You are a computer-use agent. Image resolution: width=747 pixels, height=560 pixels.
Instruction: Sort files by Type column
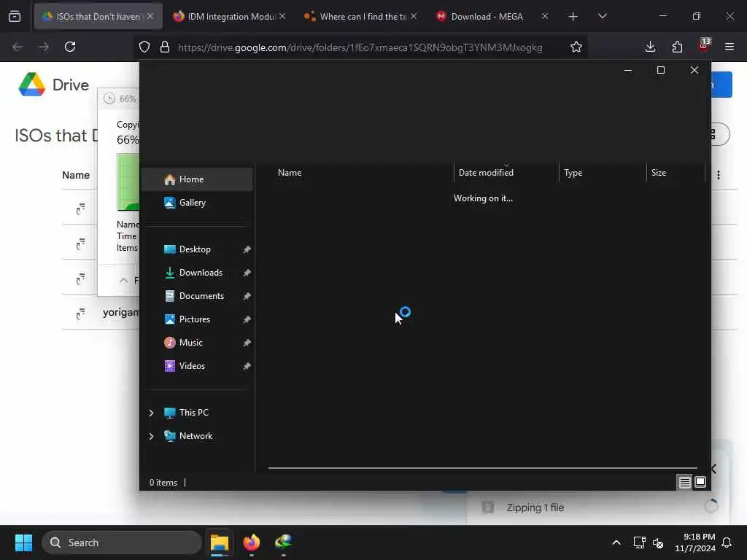tap(573, 172)
